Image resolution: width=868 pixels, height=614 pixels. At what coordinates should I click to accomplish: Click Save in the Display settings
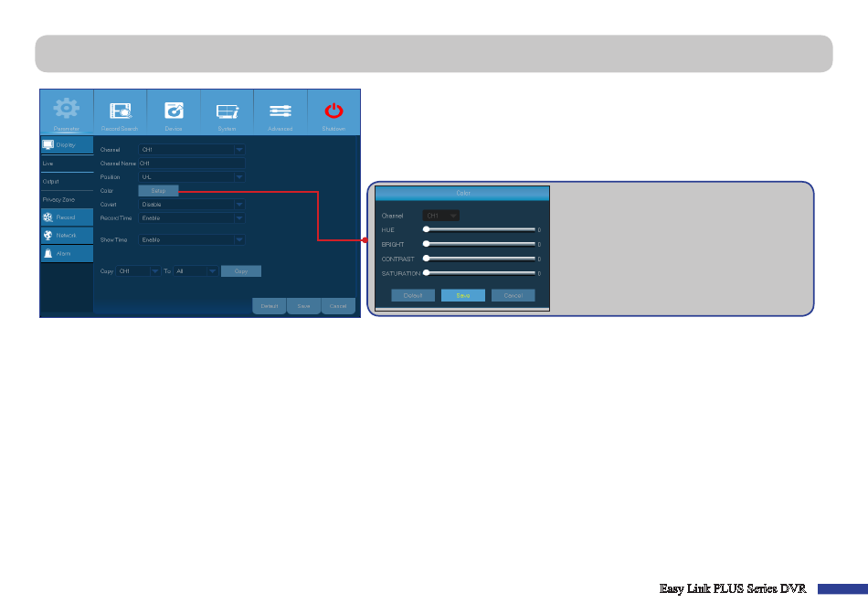(304, 306)
